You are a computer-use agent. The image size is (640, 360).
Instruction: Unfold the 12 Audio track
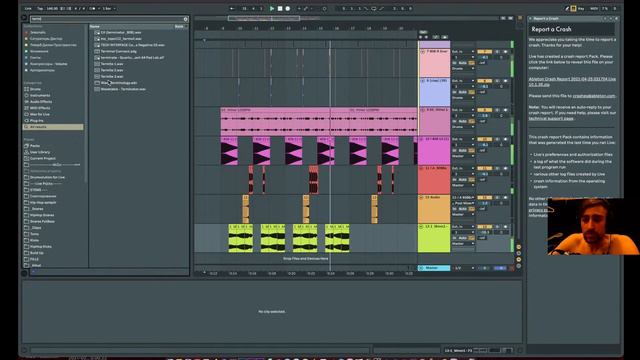[422, 198]
